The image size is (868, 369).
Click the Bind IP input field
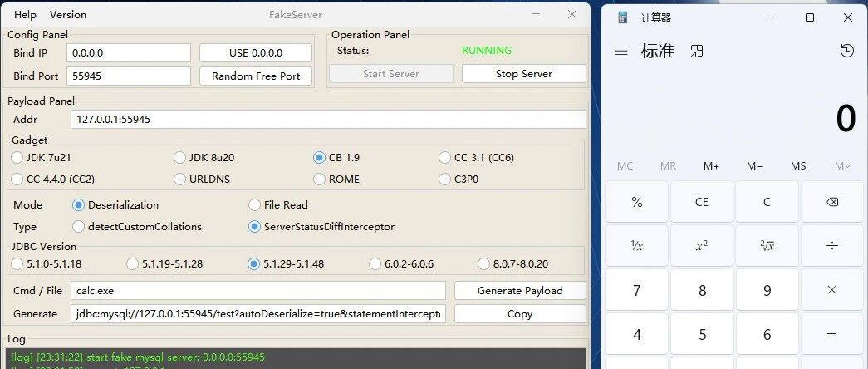coord(129,53)
